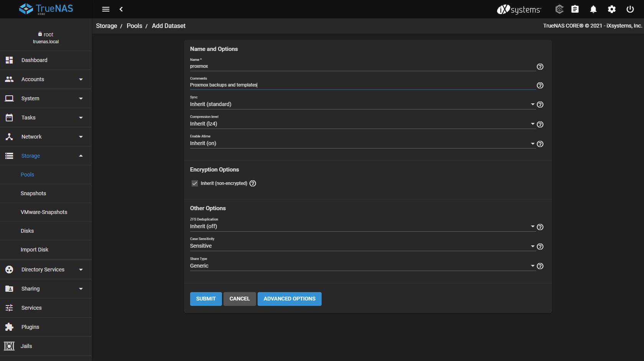The height and width of the screenshot is (361, 644).
Task: Open the TrueCommand icon in top bar
Action: [x=559, y=9]
